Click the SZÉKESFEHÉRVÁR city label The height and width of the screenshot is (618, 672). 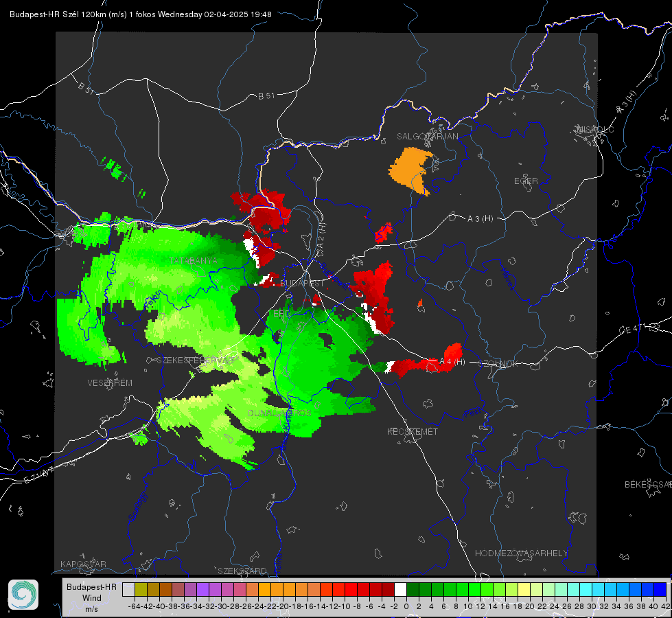coord(196,360)
